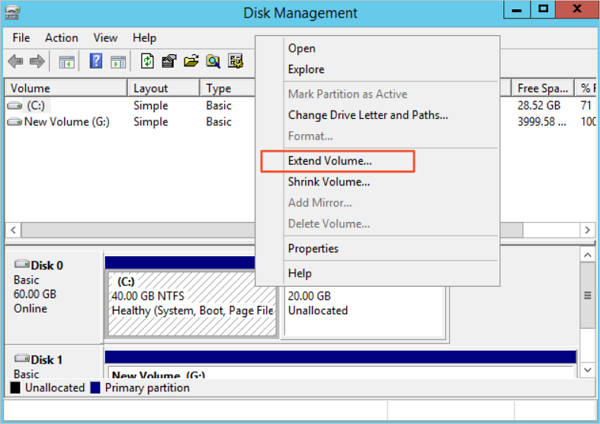Click the Type column header

coord(228,88)
